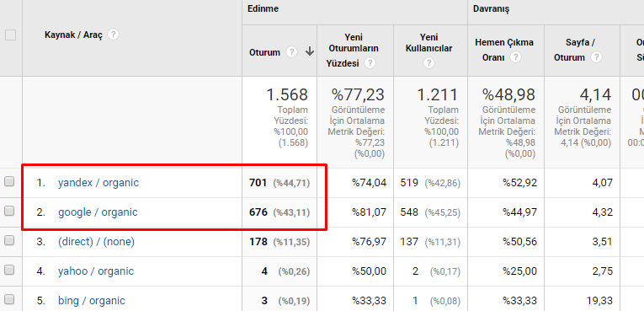This screenshot has width=644, height=311.
Task: Click yahoo pages per session 2,75
Action: (602, 271)
